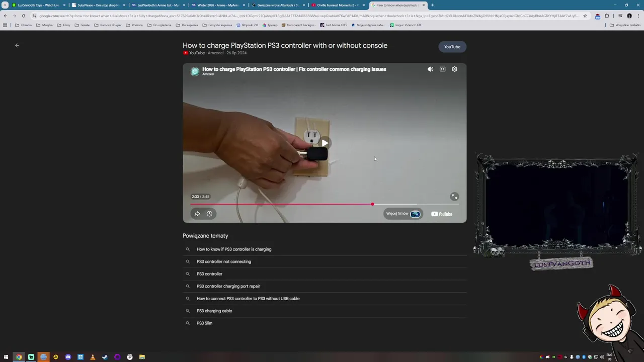
Task: Click the microphone tray icon
Action: click(x=572, y=357)
